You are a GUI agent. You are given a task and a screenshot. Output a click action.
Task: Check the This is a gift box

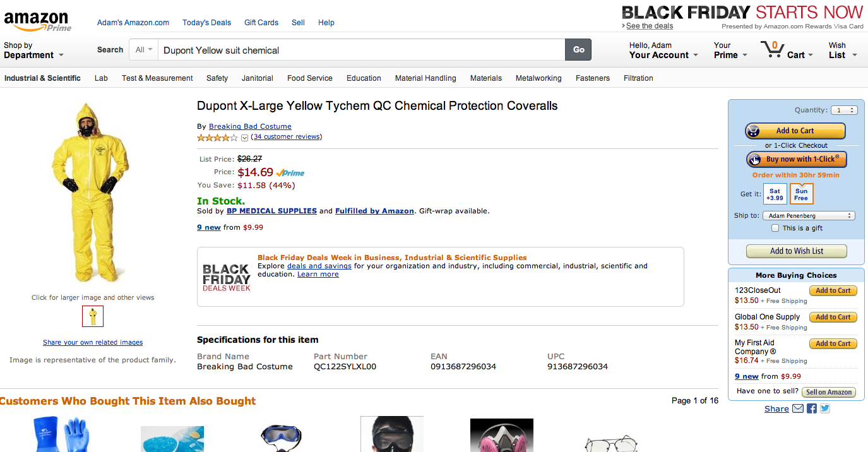tap(775, 229)
